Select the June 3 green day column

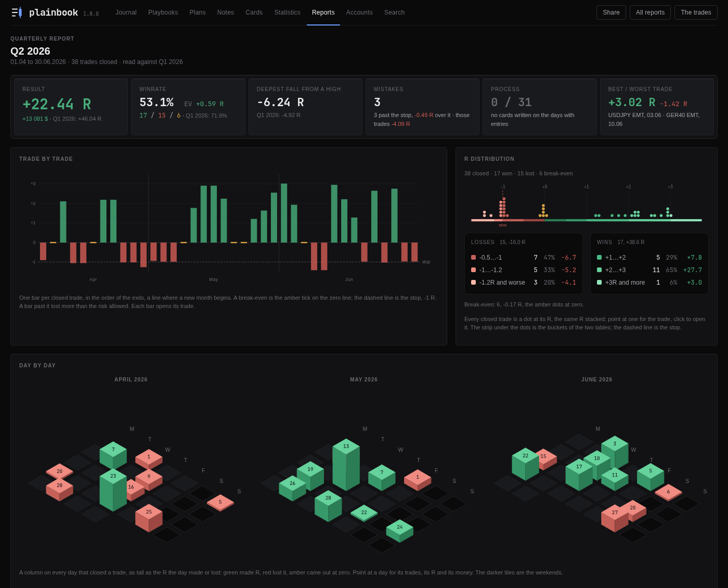(x=615, y=451)
